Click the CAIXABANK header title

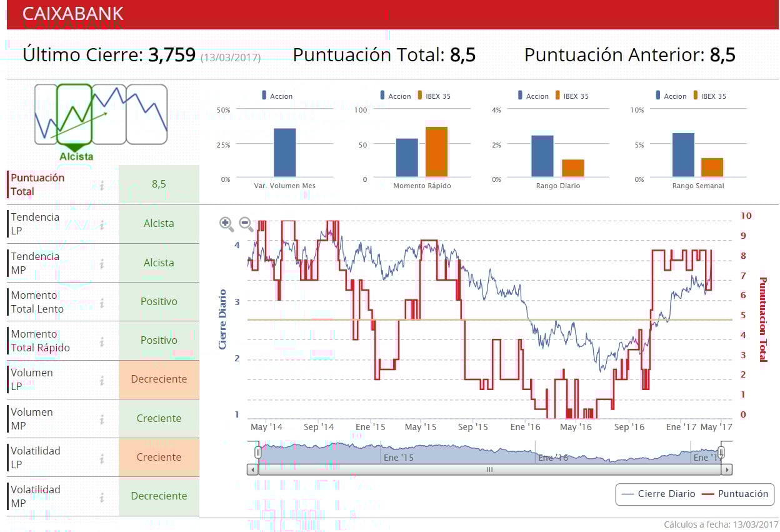tap(73, 14)
